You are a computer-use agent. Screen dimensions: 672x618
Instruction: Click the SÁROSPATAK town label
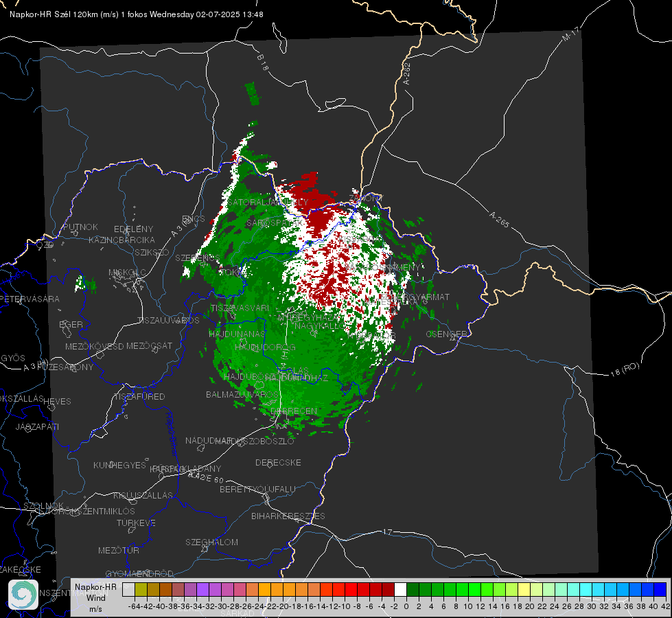click(x=275, y=223)
